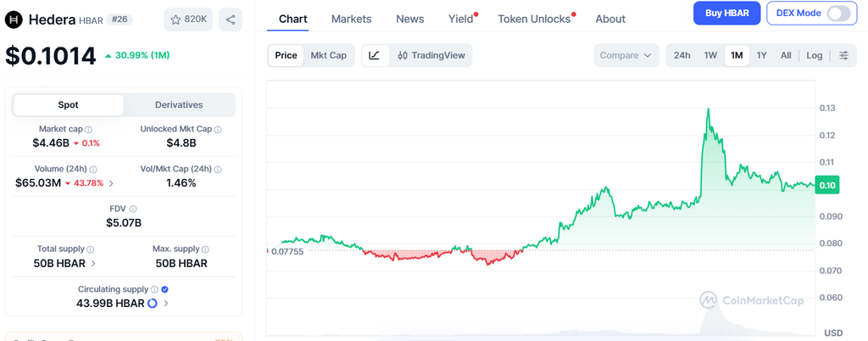Click the 1.46% Vol/Mkt Cap value
The height and width of the screenshot is (341, 868).
pyautogui.click(x=181, y=183)
